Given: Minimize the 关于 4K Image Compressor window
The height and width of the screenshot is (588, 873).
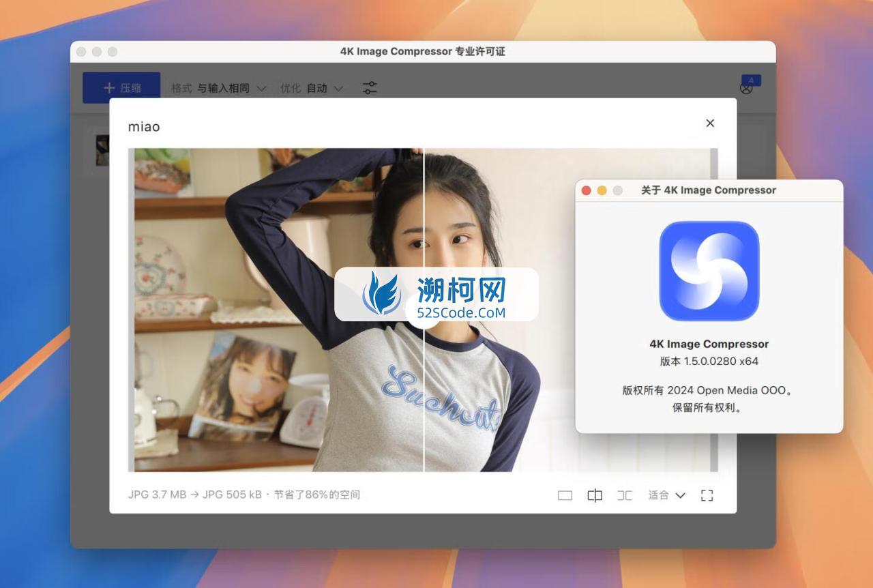Looking at the screenshot, I should [x=602, y=190].
